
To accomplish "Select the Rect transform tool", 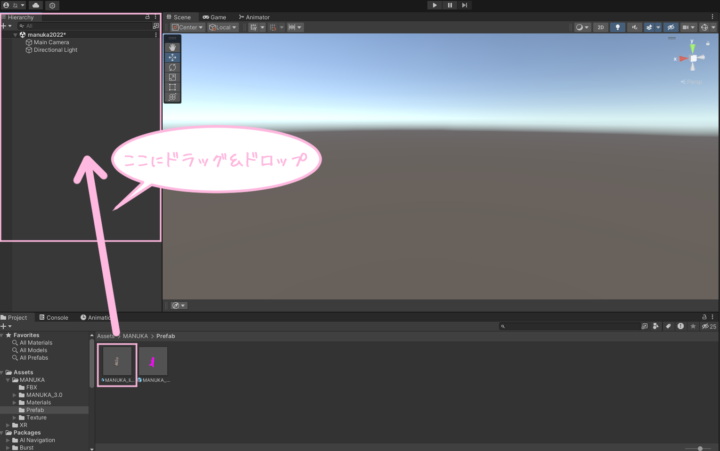I will [172, 87].
